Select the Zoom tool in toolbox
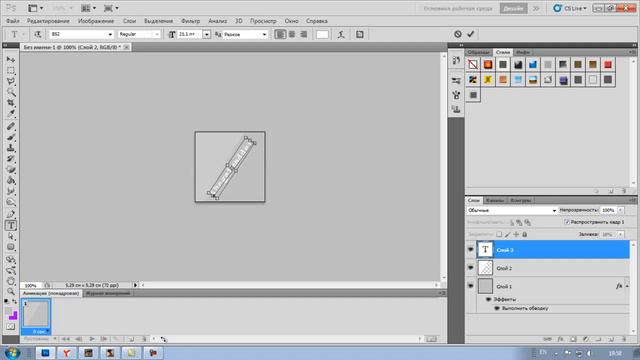Viewport: 640px width, 360px height. 11,291
